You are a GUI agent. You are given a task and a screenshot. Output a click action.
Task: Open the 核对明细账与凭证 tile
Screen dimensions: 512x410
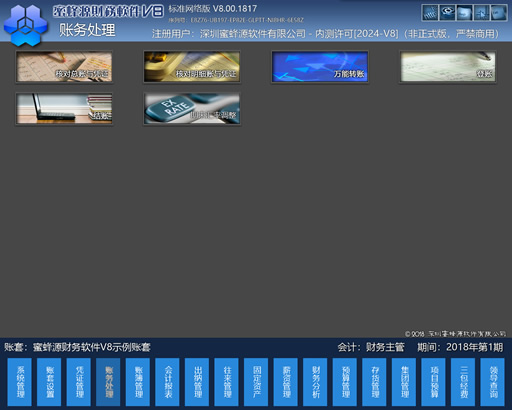(x=192, y=67)
